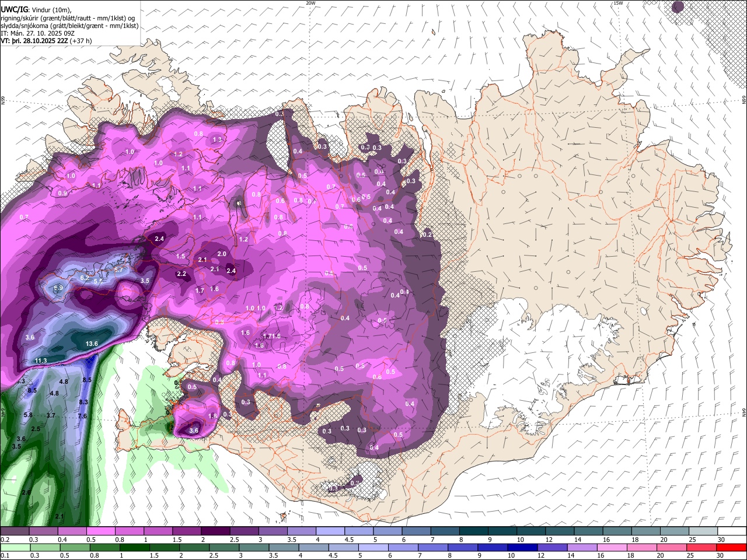Pick the bright pink upper-row swatch between 0.5 and 0.8
Viewport: 747px width, 560px height.
pyautogui.click(x=100, y=531)
